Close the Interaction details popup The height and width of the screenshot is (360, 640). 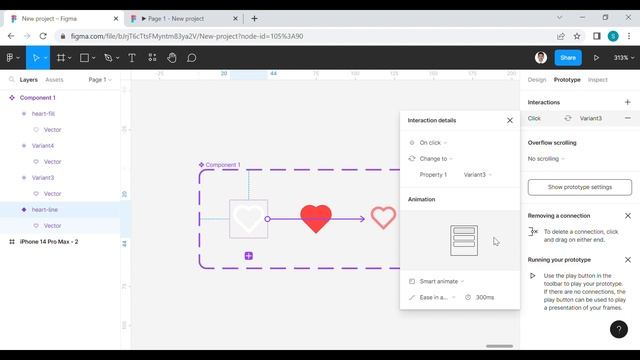click(x=510, y=120)
